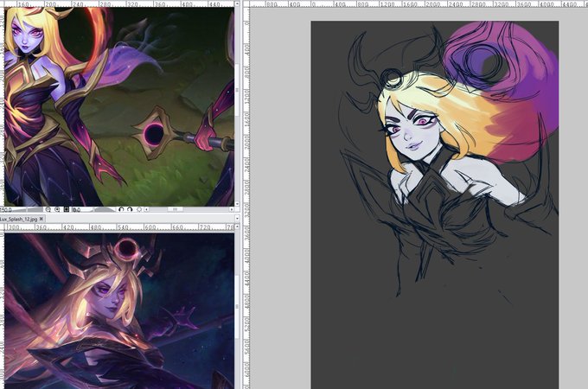588x389 pixels.
Task: Click the horizontal scrollbar thumb in upper reference window
Action: pos(176,209)
